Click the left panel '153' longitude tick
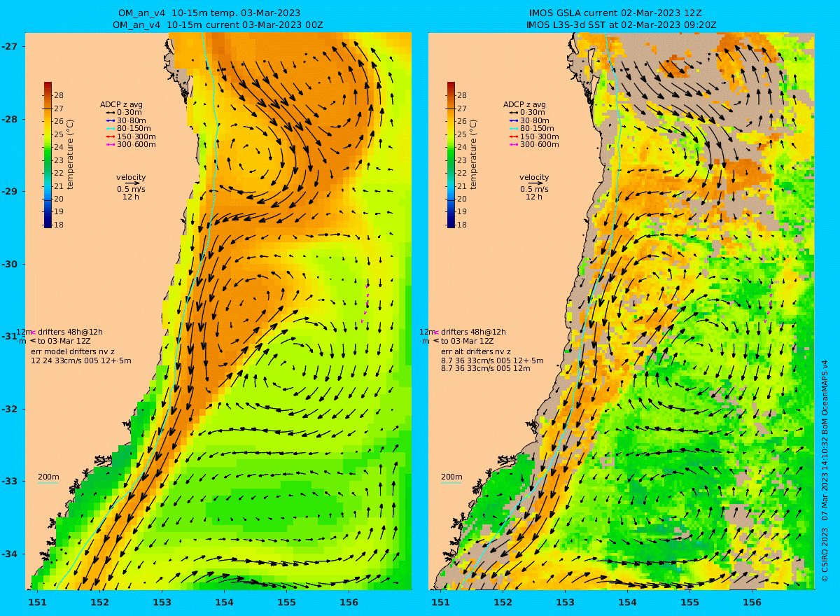Screen dimensions: 840x616 click(x=162, y=602)
